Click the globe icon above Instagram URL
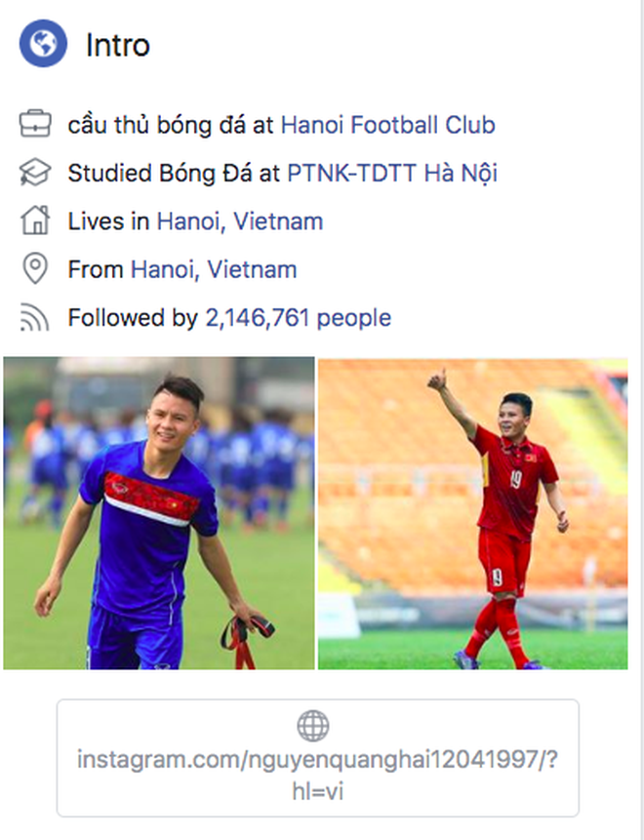Screen dimensions: 644x840 [312, 726]
